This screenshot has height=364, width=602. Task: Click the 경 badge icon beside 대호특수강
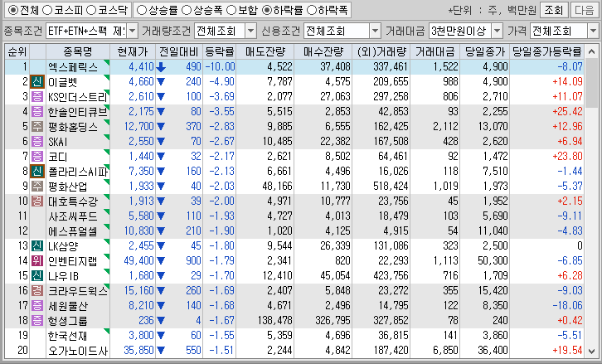pos(37,201)
